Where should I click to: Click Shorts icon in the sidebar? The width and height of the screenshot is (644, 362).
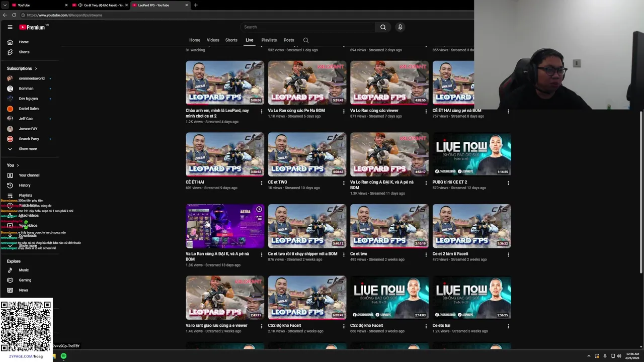(x=10, y=52)
